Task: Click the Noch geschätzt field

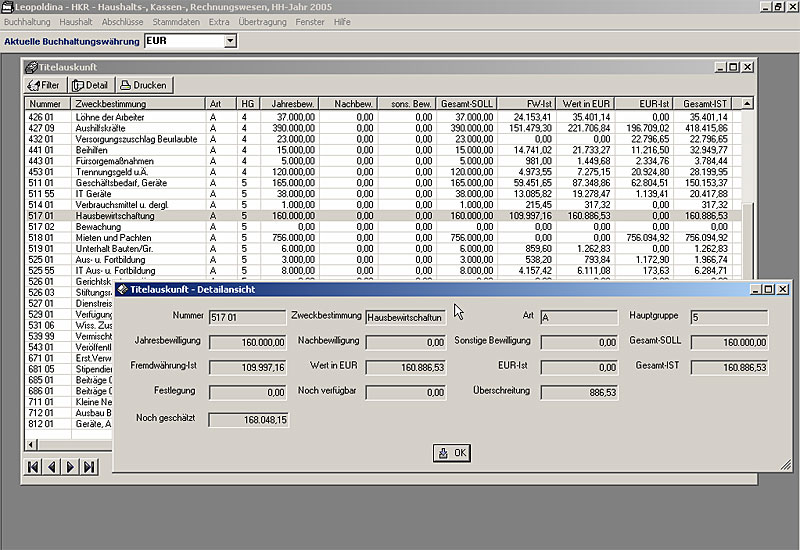Action: (x=248, y=420)
